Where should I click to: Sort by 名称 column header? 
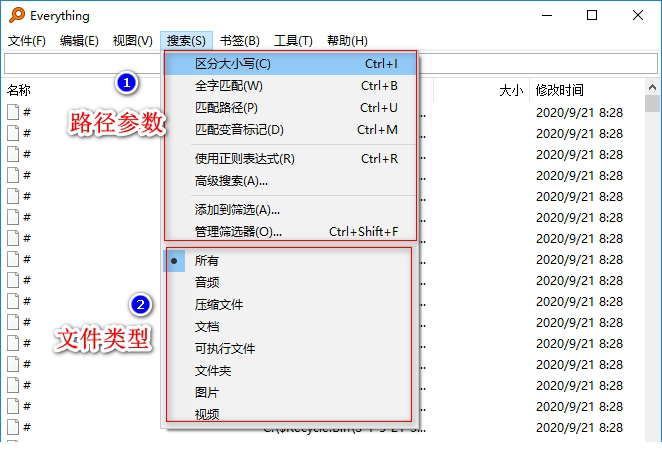tap(20, 90)
